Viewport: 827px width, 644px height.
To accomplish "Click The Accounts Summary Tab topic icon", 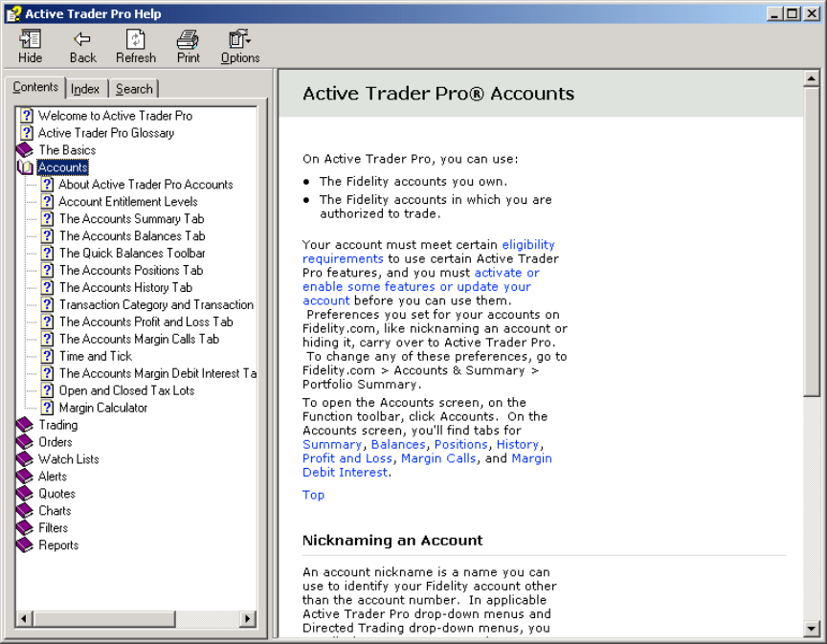I will click(x=48, y=218).
